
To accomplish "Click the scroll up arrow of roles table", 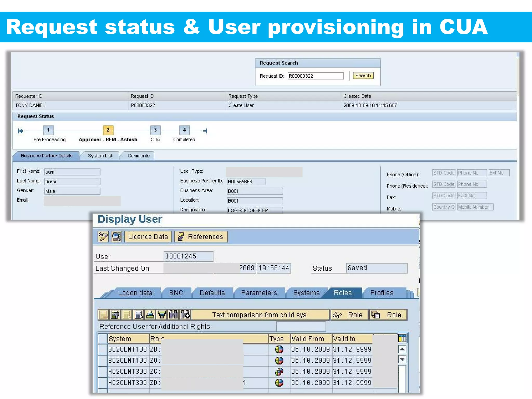I will click(x=402, y=349).
